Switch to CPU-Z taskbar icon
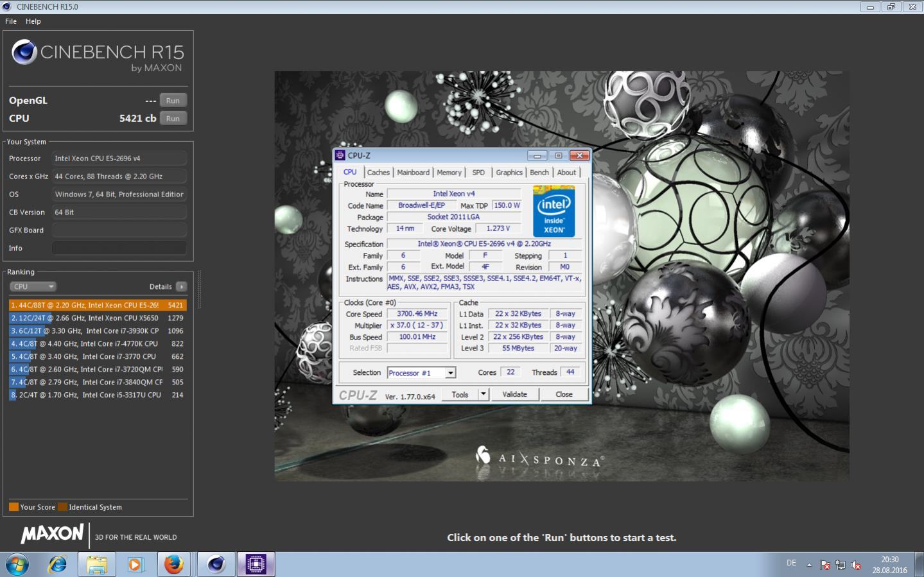 (256, 564)
